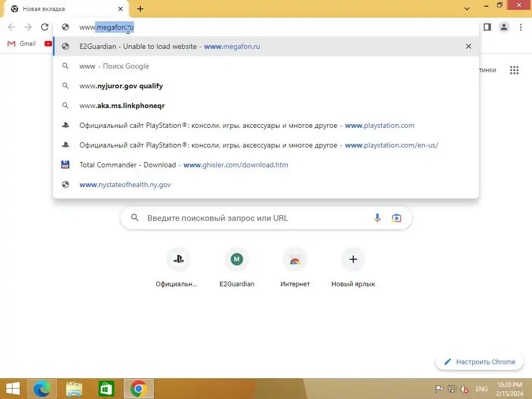The image size is (532, 399).
Task: Add a shortcut via Новый ярлык
Action: (x=353, y=268)
